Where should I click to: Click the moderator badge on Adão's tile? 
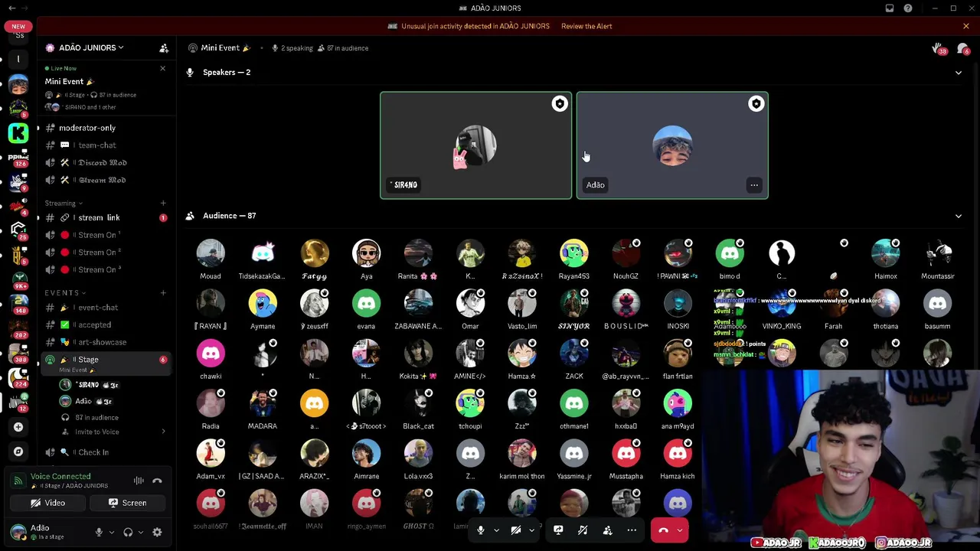click(x=756, y=103)
